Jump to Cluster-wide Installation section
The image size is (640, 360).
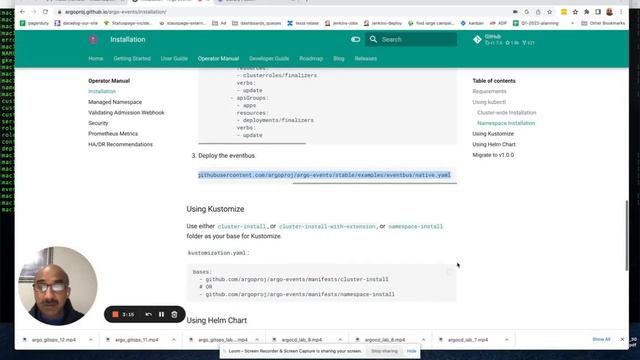[x=507, y=113]
